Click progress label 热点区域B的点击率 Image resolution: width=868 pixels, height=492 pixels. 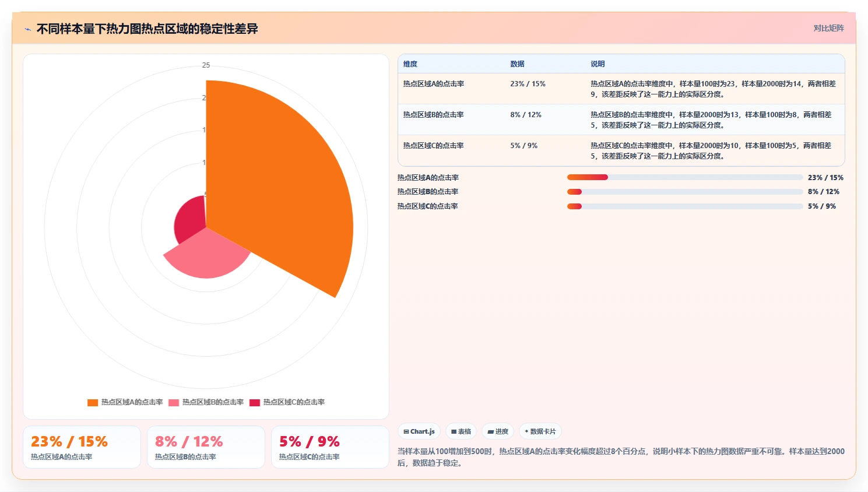pyautogui.click(x=428, y=192)
